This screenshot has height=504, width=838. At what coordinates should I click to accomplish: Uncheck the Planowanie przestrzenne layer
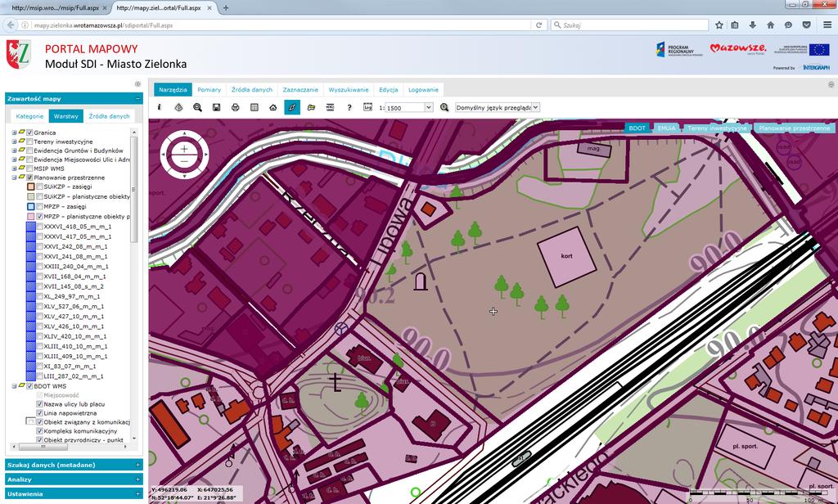30,178
